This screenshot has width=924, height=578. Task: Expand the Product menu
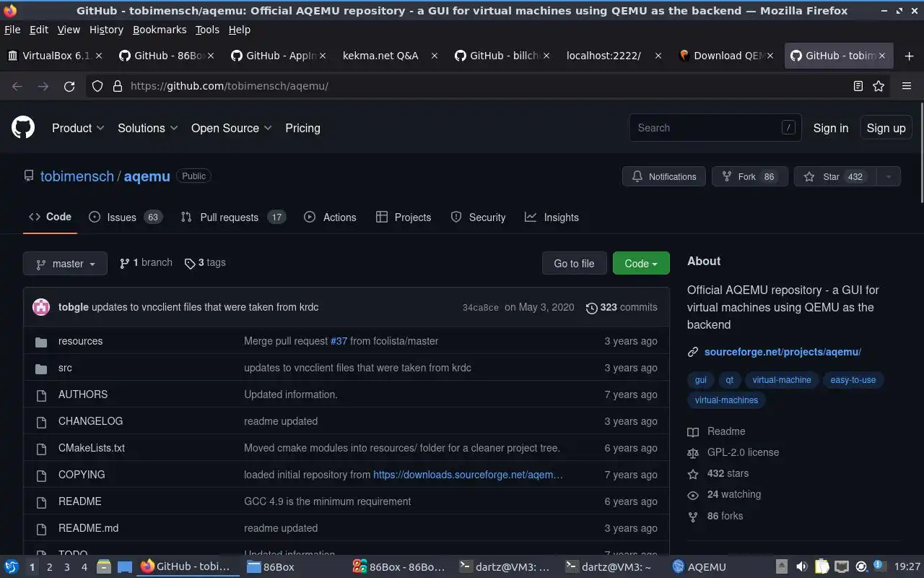click(78, 128)
